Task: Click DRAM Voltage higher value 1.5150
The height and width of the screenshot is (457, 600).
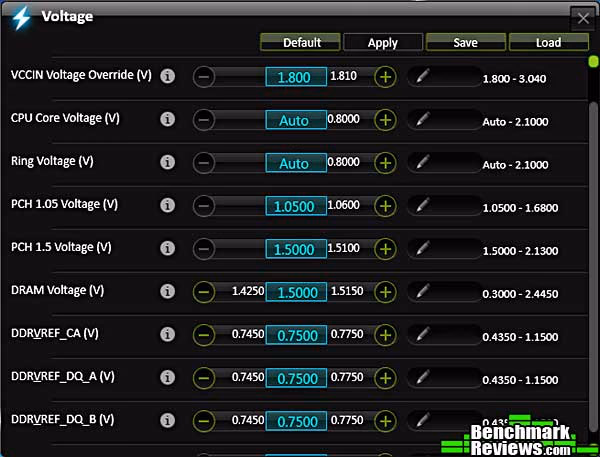Action: pyautogui.click(x=347, y=291)
